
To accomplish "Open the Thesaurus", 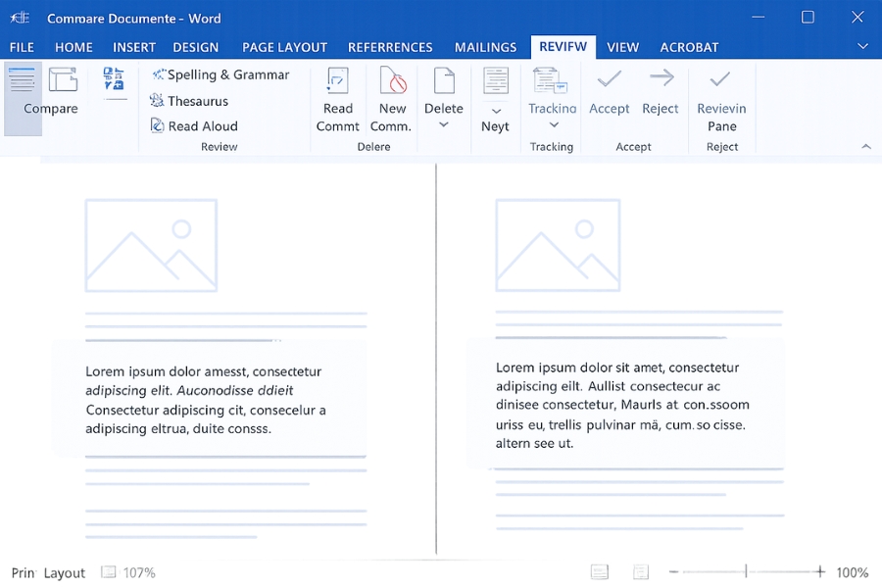I will point(189,101).
